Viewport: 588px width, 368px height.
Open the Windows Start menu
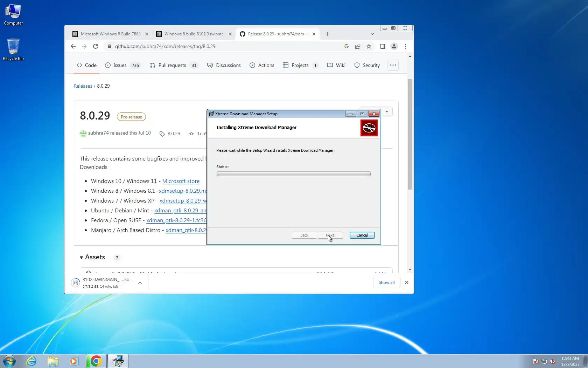(x=9, y=361)
